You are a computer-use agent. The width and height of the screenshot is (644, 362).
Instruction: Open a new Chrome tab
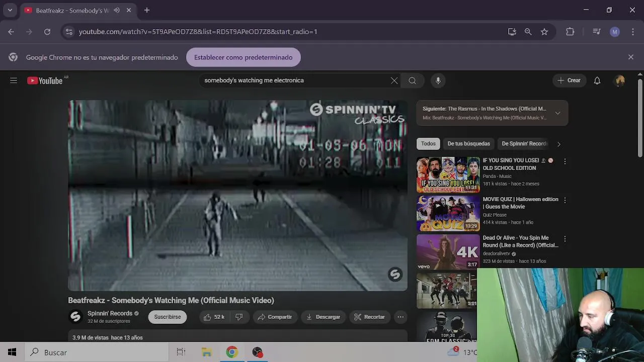tap(147, 10)
